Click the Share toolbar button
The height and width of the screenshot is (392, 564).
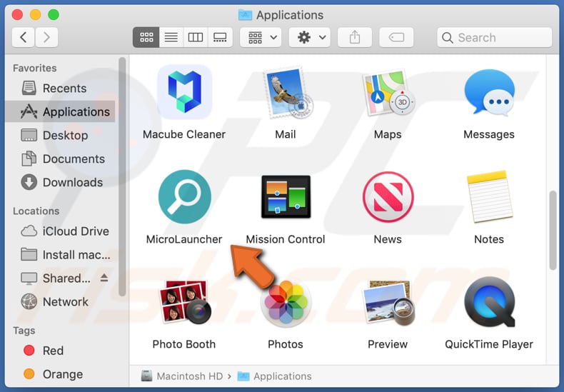click(355, 37)
